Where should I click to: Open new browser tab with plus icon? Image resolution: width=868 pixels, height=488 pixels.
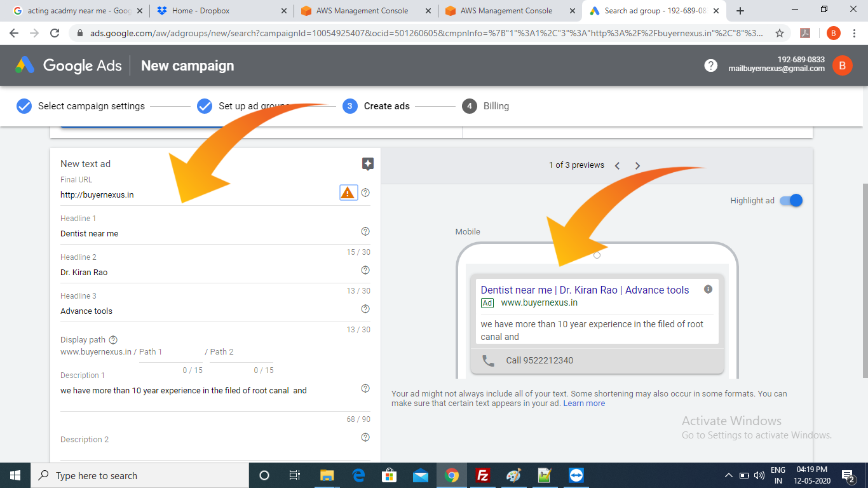[740, 11]
